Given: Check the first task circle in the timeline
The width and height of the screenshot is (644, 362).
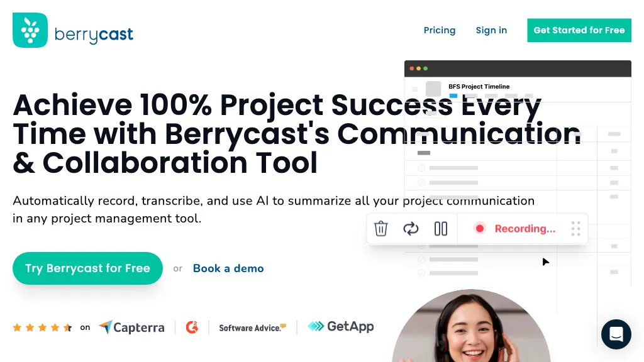Looking at the screenshot, I should click(421, 168).
